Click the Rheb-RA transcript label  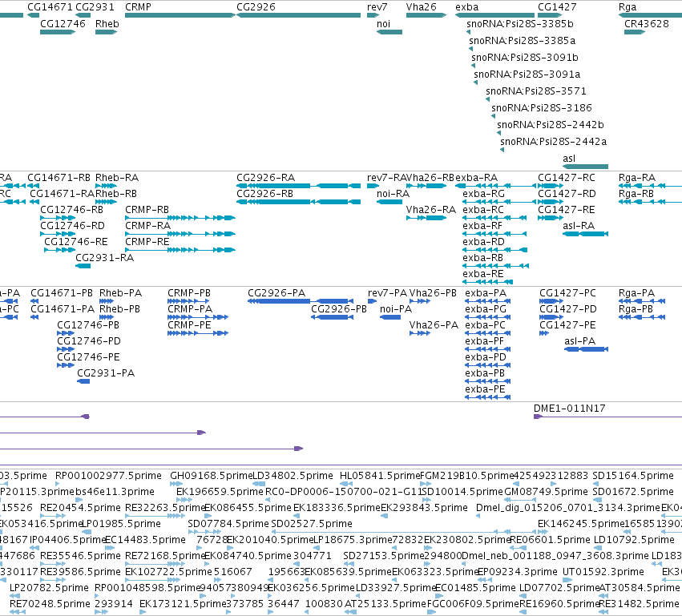tap(117, 178)
